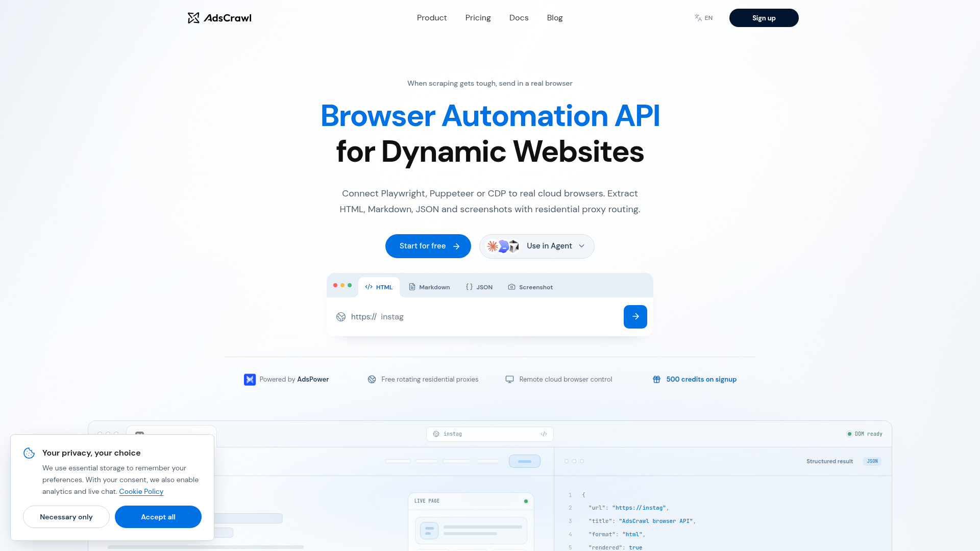The width and height of the screenshot is (980, 551).
Task: Click the JSON badge next to Structured result
Action: (x=872, y=461)
